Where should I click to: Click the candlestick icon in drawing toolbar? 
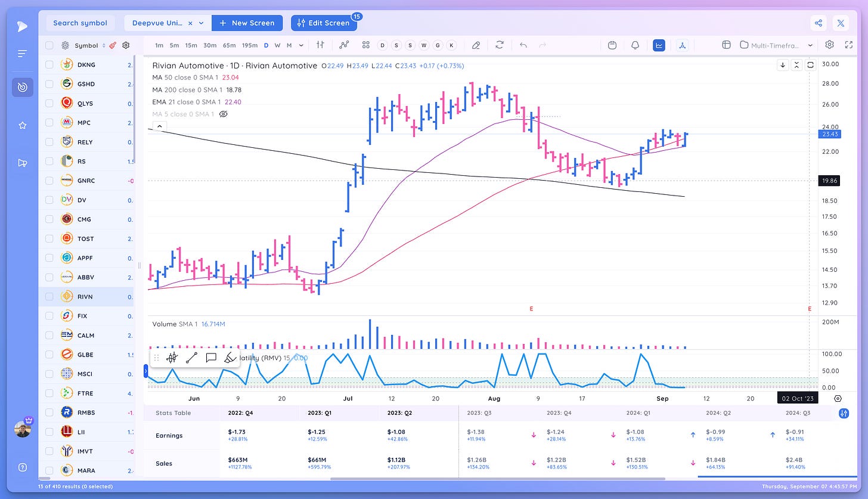(172, 358)
